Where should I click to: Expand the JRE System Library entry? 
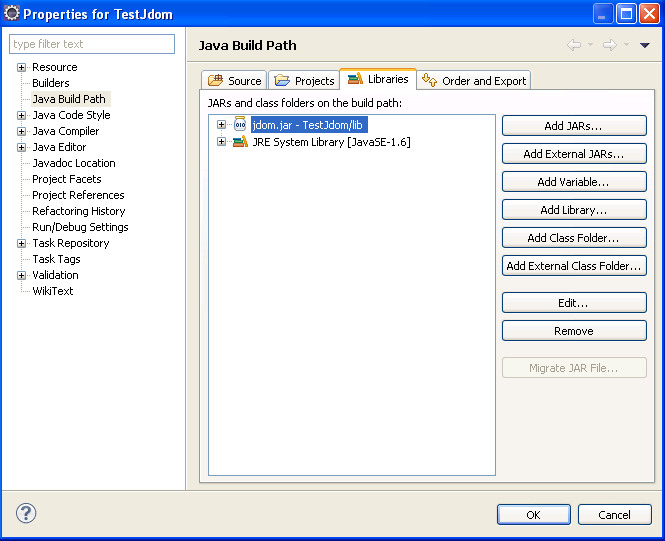(221, 141)
